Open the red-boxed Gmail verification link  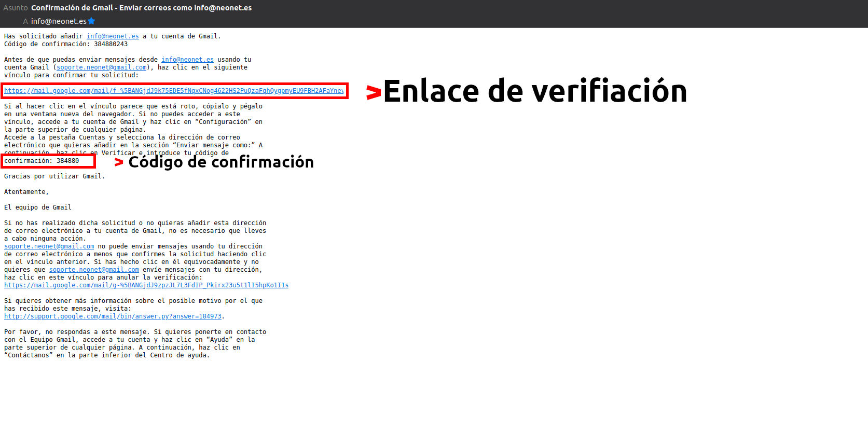pos(174,91)
